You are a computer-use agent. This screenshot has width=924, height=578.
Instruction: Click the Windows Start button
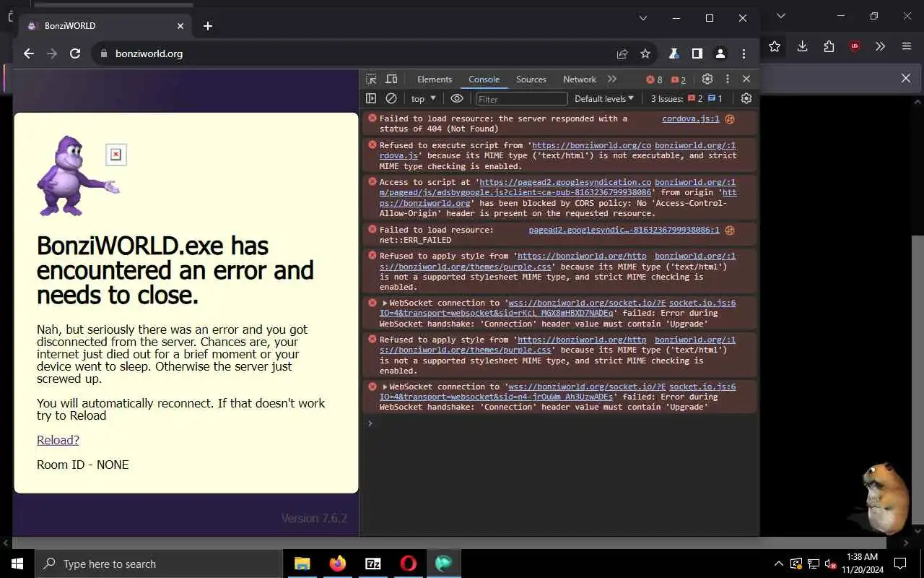tap(17, 564)
